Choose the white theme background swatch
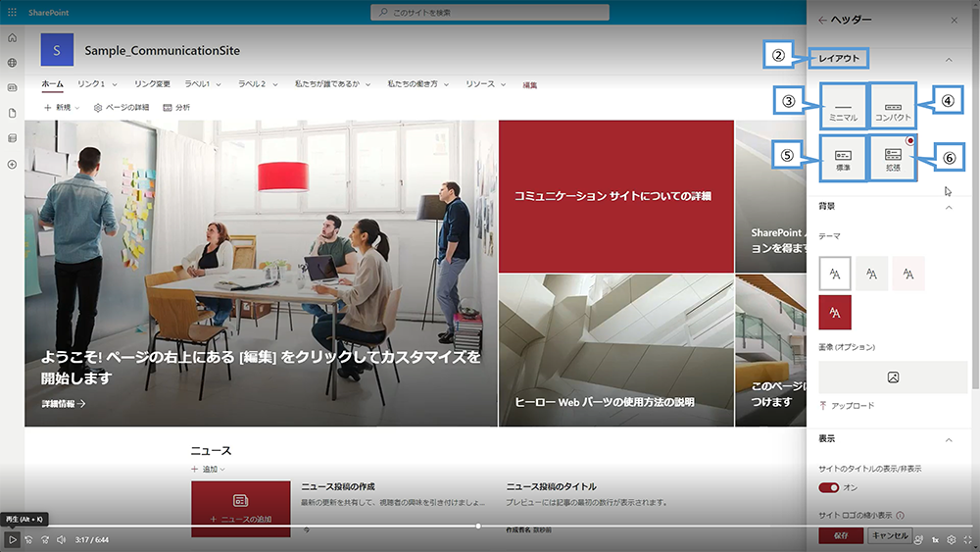Image resolution: width=980 pixels, height=552 pixels. (x=835, y=274)
